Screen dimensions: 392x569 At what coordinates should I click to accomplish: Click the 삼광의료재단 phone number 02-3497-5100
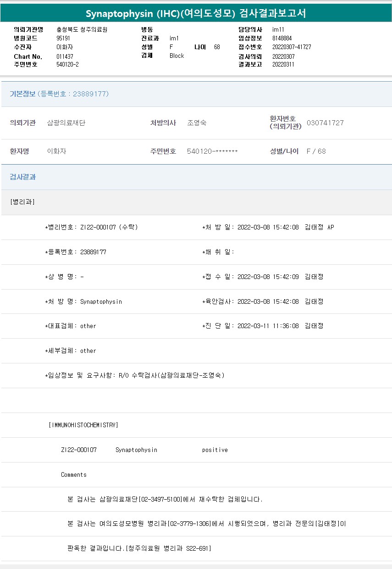point(160,499)
